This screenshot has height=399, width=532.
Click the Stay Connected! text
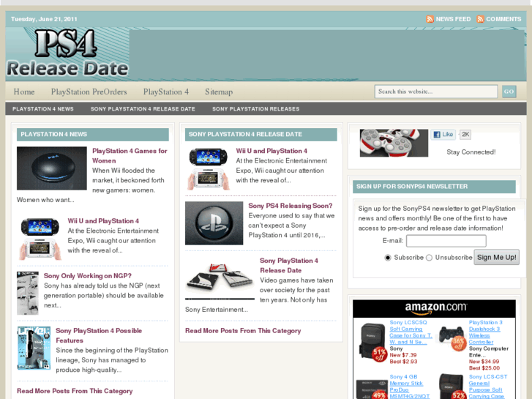(x=471, y=152)
